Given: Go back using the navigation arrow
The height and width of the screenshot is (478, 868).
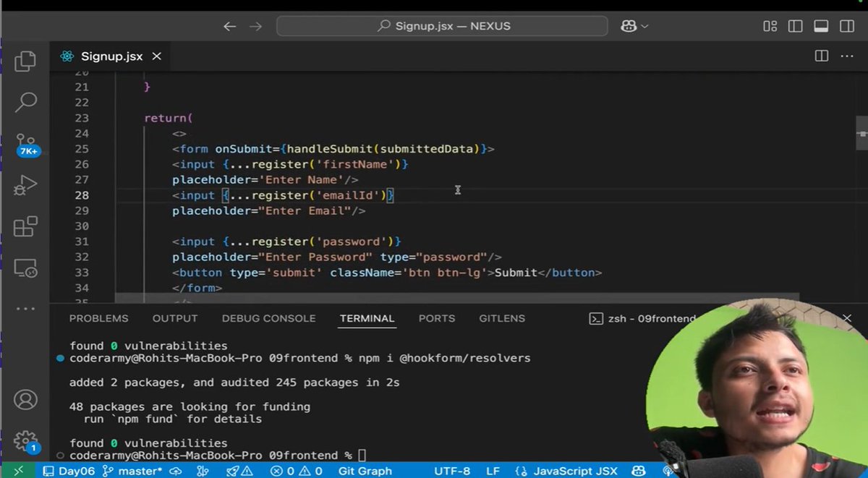Looking at the screenshot, I should pos(229,26).
